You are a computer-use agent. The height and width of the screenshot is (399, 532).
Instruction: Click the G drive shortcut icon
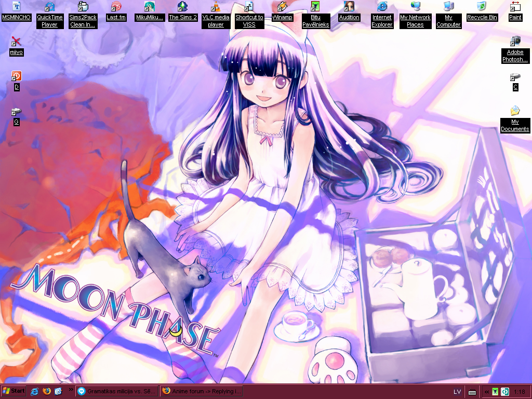click(x=16, y=116)
